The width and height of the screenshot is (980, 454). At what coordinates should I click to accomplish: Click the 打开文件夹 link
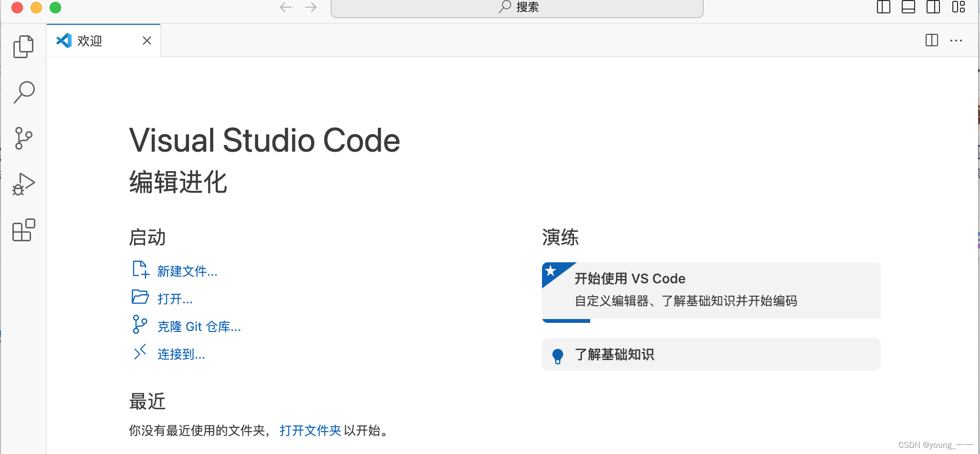(x=311, y=431)
